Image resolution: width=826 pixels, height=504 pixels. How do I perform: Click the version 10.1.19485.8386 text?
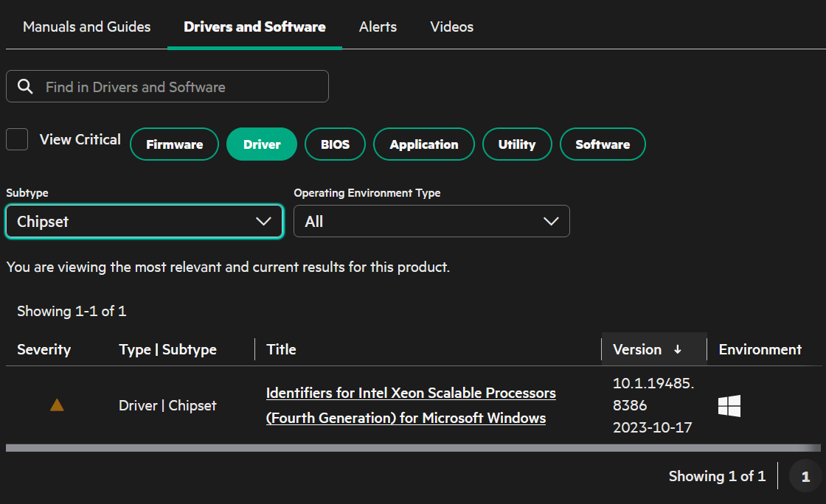[653, 394]
